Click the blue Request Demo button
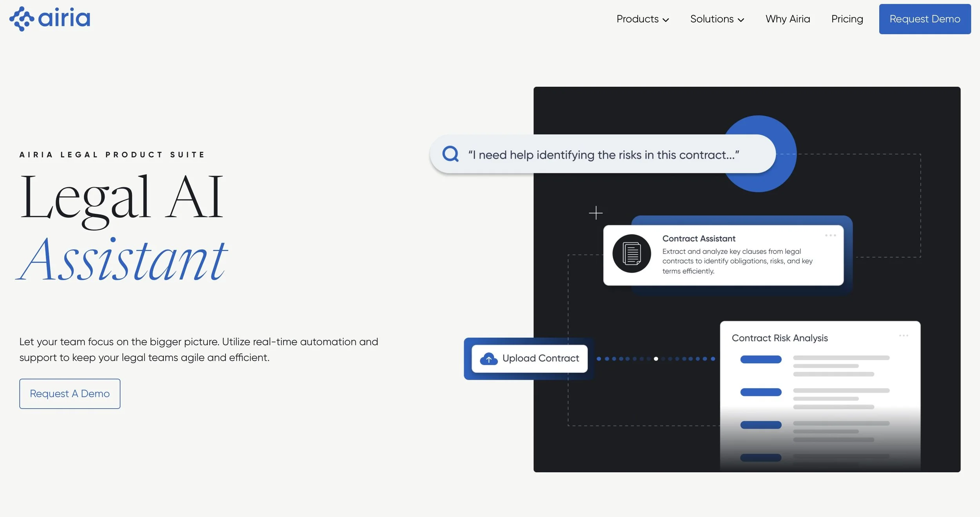 [925, 19]
